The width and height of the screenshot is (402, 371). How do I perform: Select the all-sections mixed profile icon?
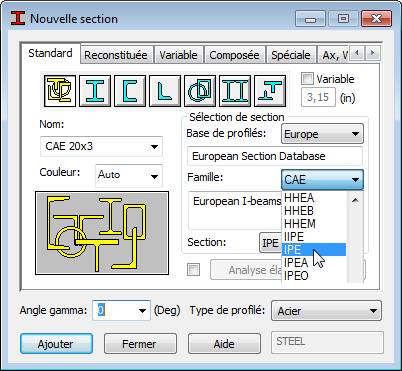point(60,91)
